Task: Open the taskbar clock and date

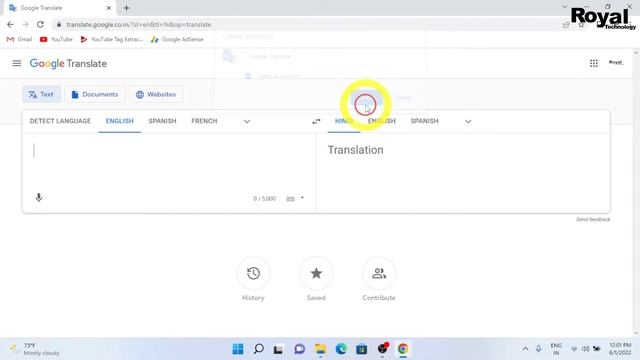Action: click(x=620, y=349)
